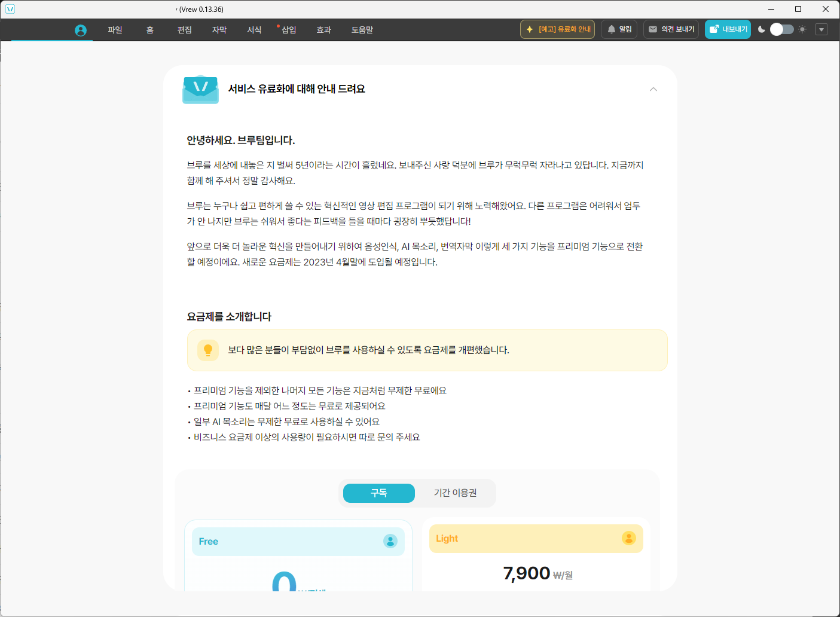
Task: Open the 효과 menu
Action: click(x=323, y=30)
